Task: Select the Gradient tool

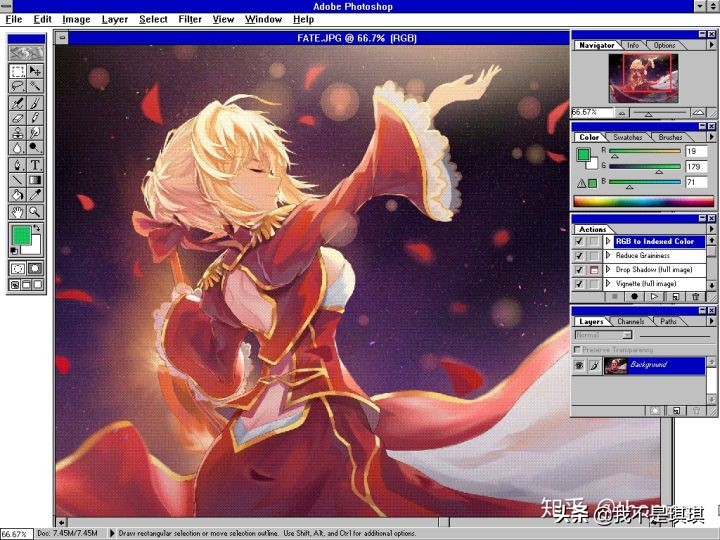Action: [x=35, y=180]
